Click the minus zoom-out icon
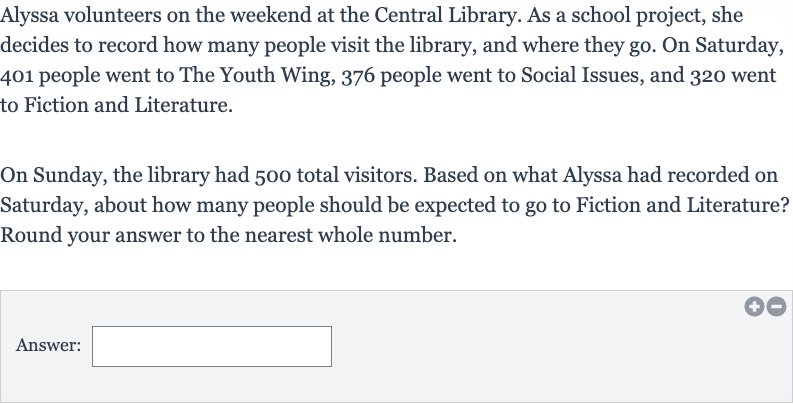The height and width of the screenshot is (404, 793). (x=776, y=306)
